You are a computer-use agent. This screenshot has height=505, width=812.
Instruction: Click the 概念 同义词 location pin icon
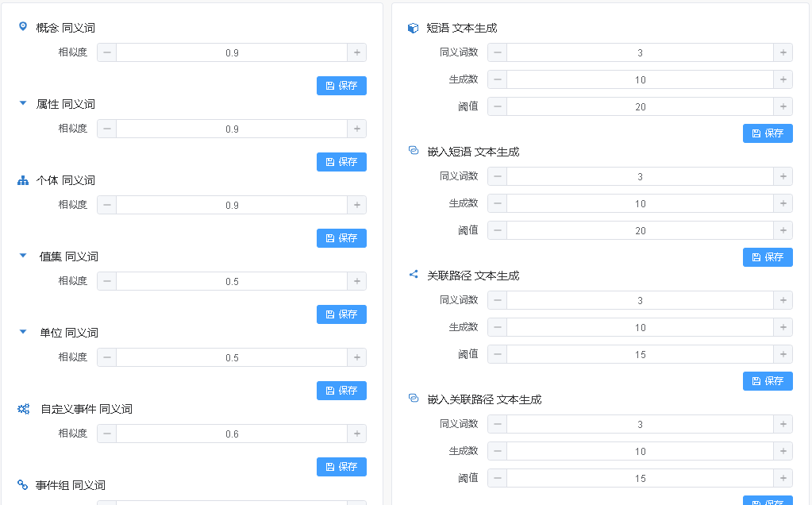[22, 26]
